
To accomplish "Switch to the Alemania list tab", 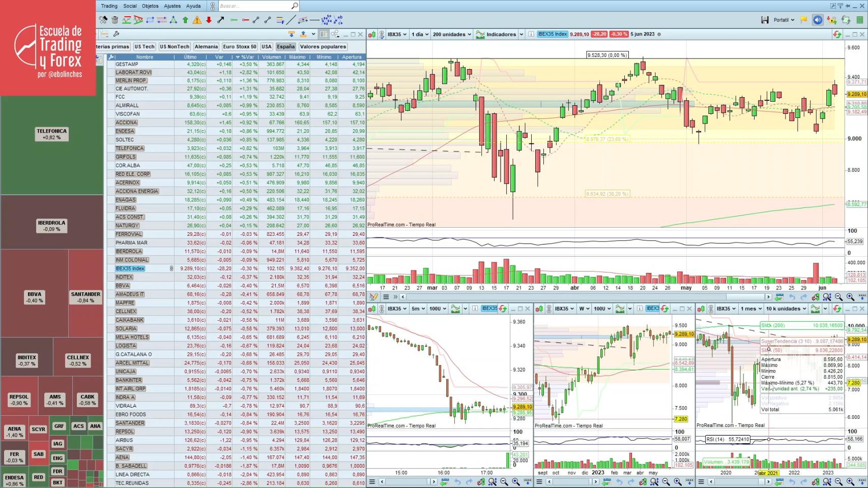I will (x=206, y=46).
